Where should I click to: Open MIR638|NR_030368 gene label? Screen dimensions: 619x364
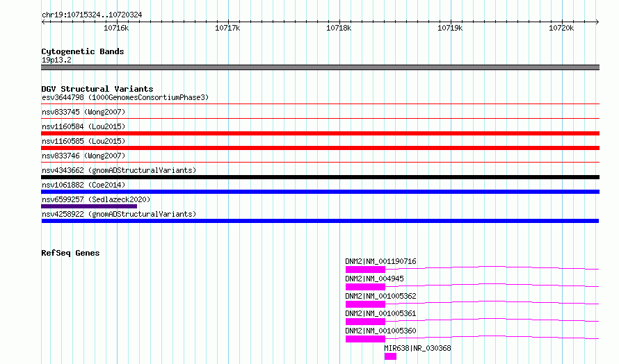417,348
